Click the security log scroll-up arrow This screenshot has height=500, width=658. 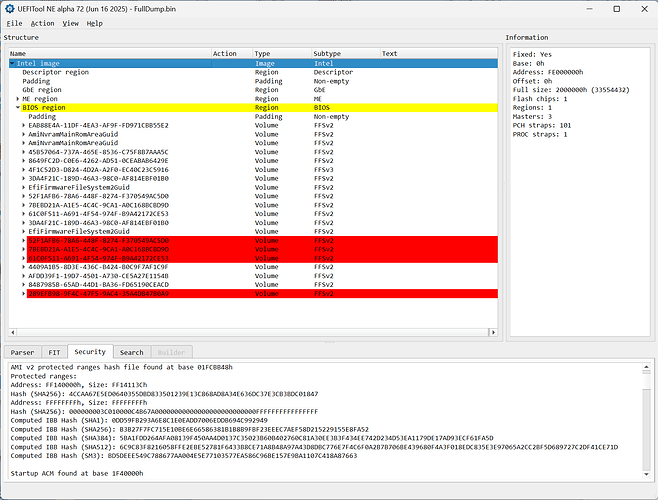(647, 368)
